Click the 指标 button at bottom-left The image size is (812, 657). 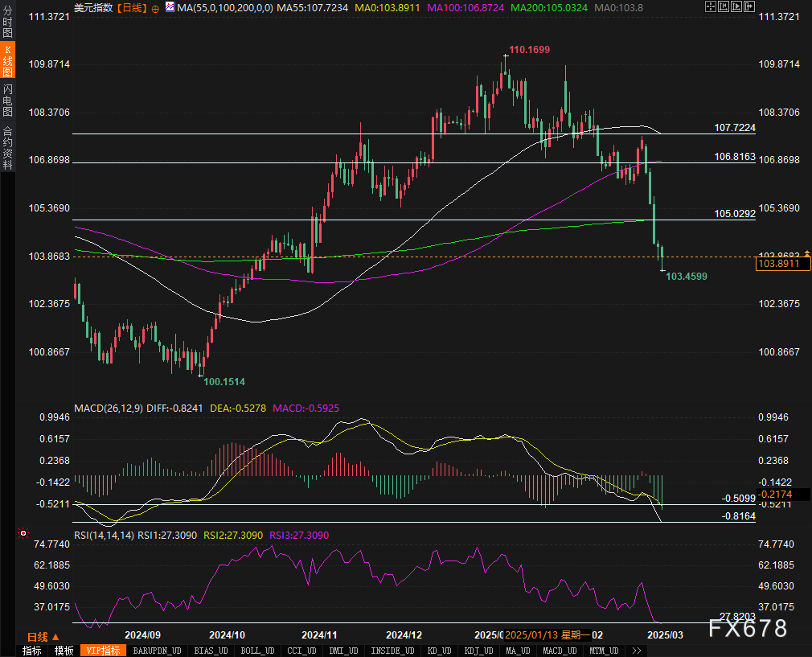coord(32,651)
